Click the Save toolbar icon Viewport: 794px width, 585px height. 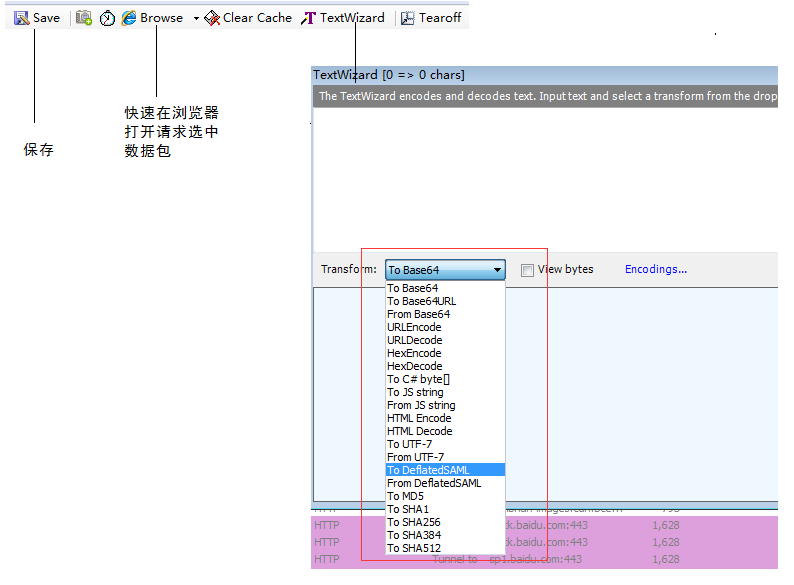coord(21,18)
